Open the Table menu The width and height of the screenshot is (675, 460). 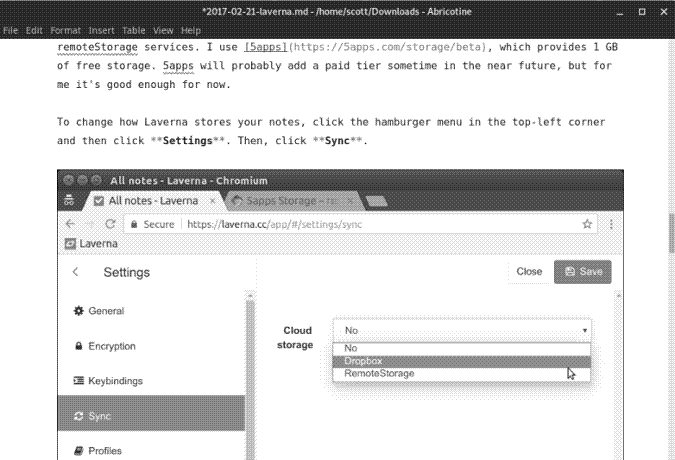click(133, 31)
